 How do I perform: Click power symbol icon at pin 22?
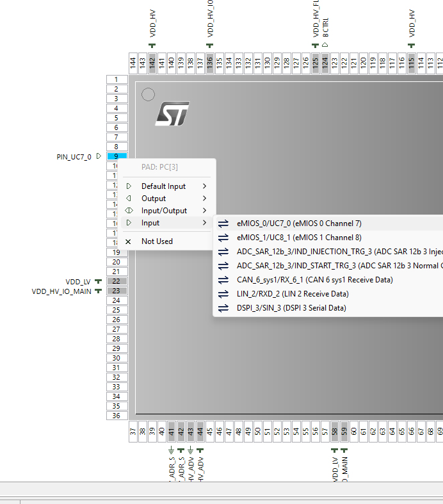tap(99, 281)
